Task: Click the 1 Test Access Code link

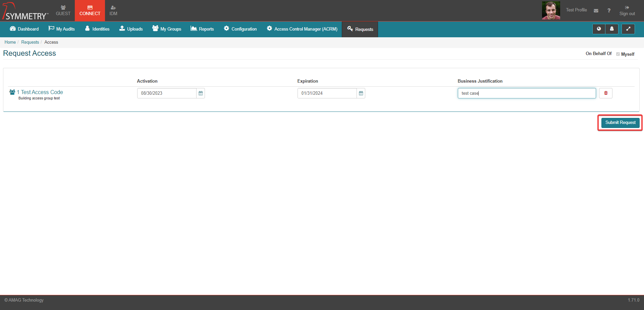Action: coord(40,92)
